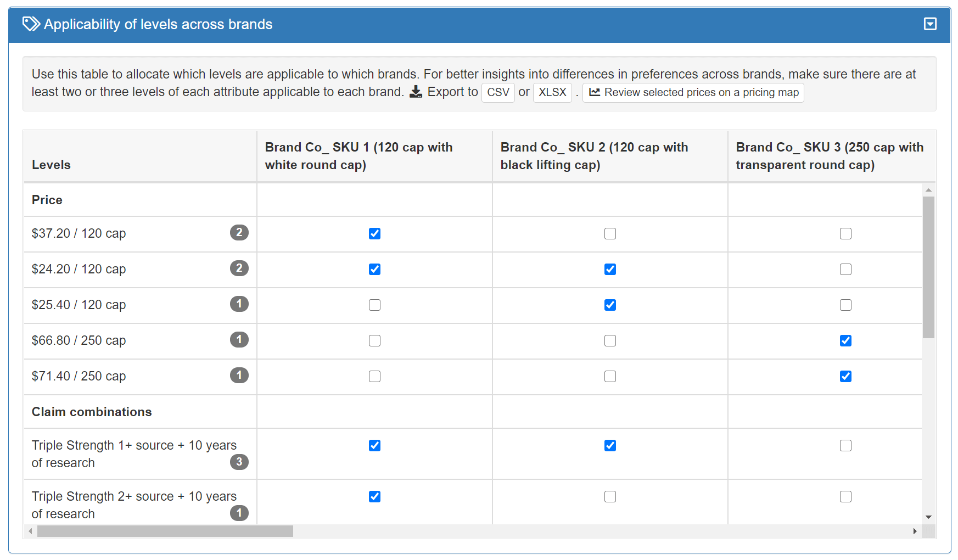Click the tag icon in panel header
The height and width of the screenshot is (560, 958).
[x=31, y=24]
